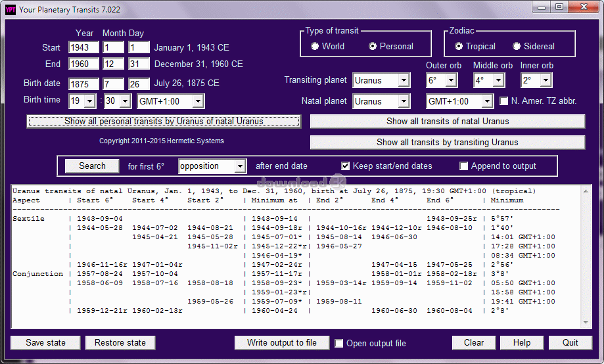The width and height of the screenshot is (604, 364).
Task: Click the End month field 12
Action: 114,64
